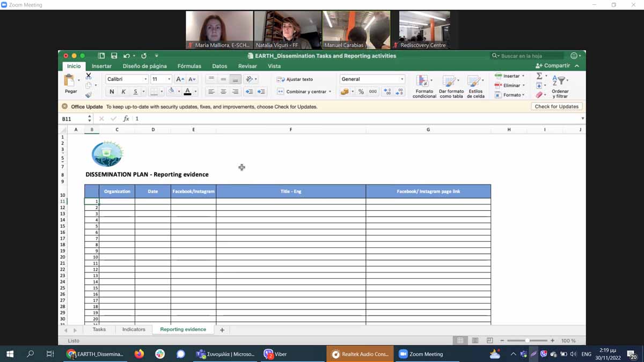The width and height of the screenshot is (644, 362).
Task: Decrease font size with A-down icon
Action: (192, 79)
